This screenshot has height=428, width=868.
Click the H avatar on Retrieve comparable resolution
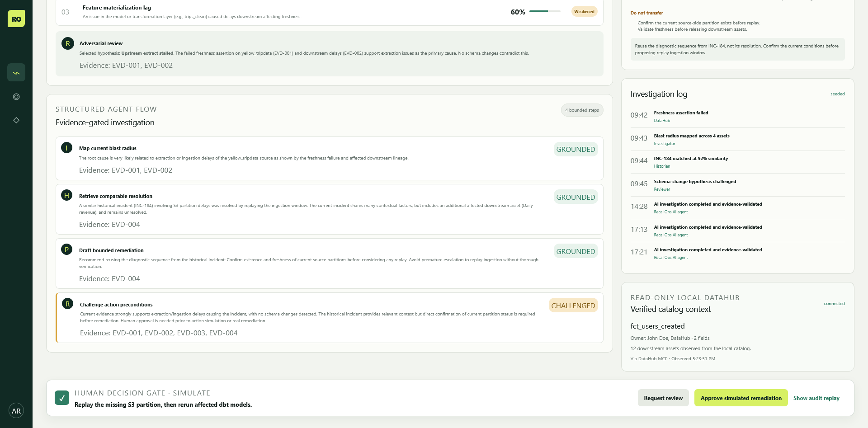pos(67,195)
